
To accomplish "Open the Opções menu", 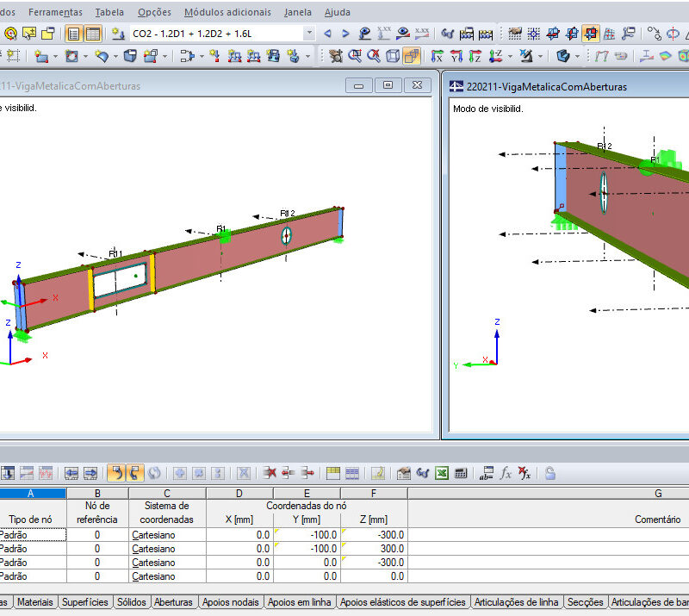I will [x=154, y=12].
